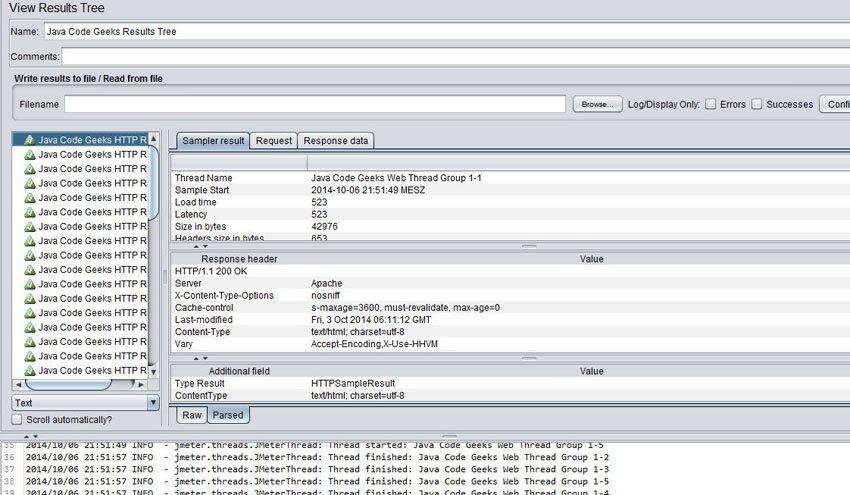Click the up arrow on the log panel divider

(27, 436)
